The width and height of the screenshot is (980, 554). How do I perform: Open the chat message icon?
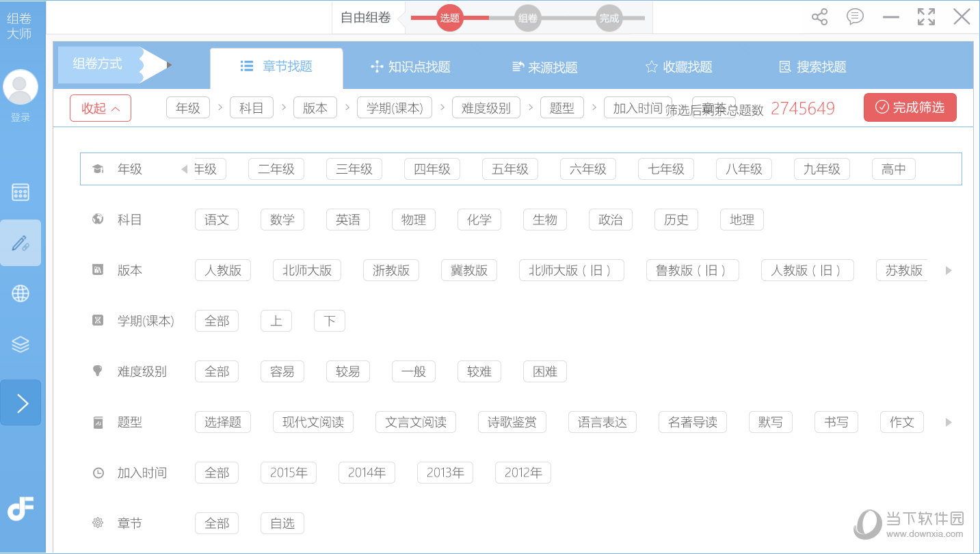855,17
